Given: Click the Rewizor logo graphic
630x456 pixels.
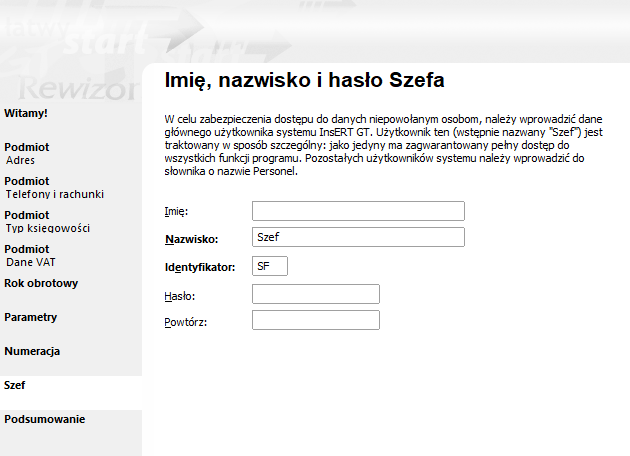Looking at the screenshot, I should 77,88.
